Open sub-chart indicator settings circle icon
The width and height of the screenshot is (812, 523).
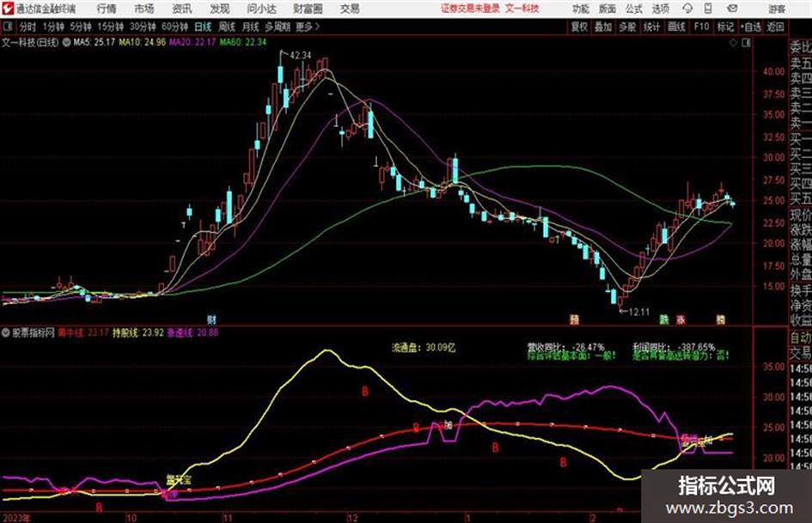pos(6,332)
